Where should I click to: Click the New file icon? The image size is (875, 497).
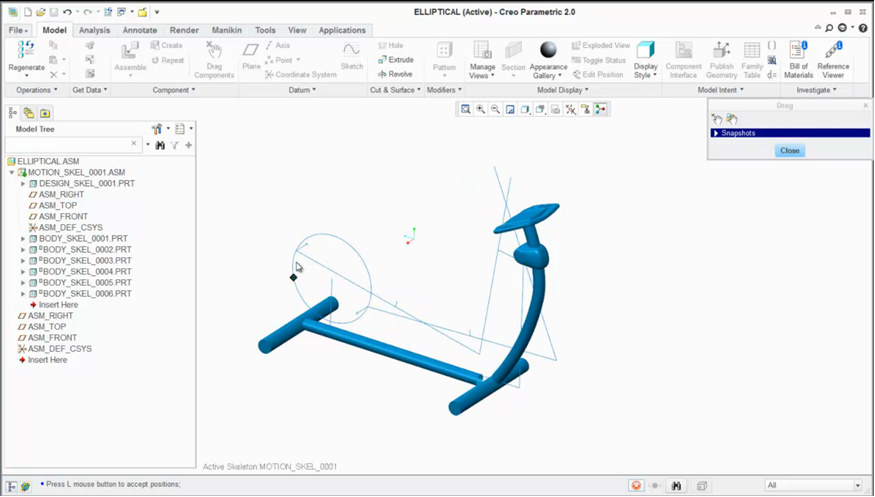tap(28, 12)
